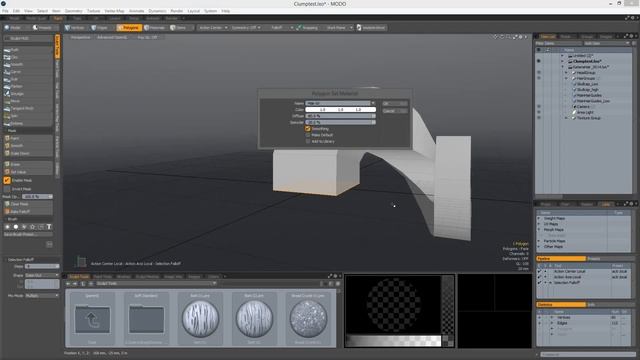Click the Polygon Set Material color field
The image size is (640, 360).
click(x=340, y=109)
